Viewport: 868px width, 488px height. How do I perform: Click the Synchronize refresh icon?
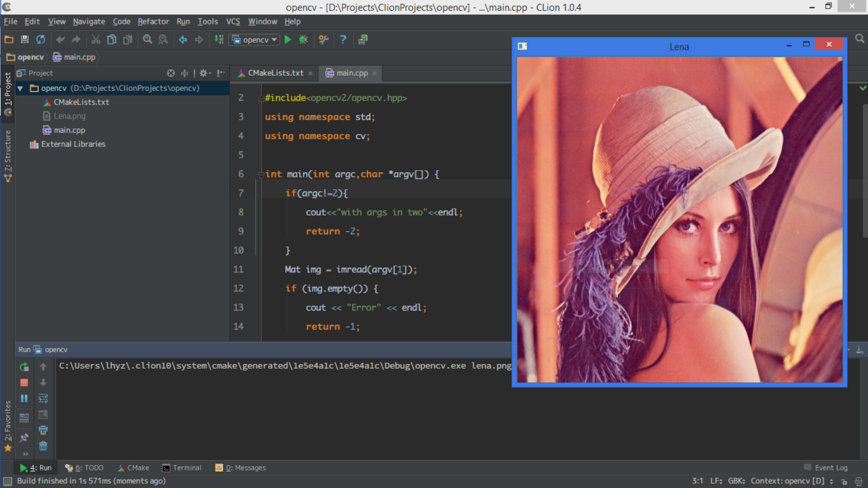(x=41, y=40)
